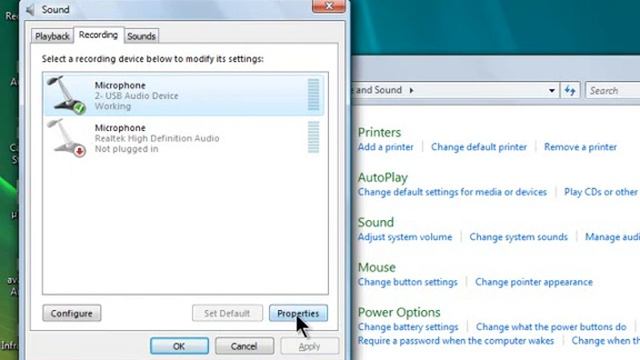
Task: Click the Apply button
Action: pos(309,346)
